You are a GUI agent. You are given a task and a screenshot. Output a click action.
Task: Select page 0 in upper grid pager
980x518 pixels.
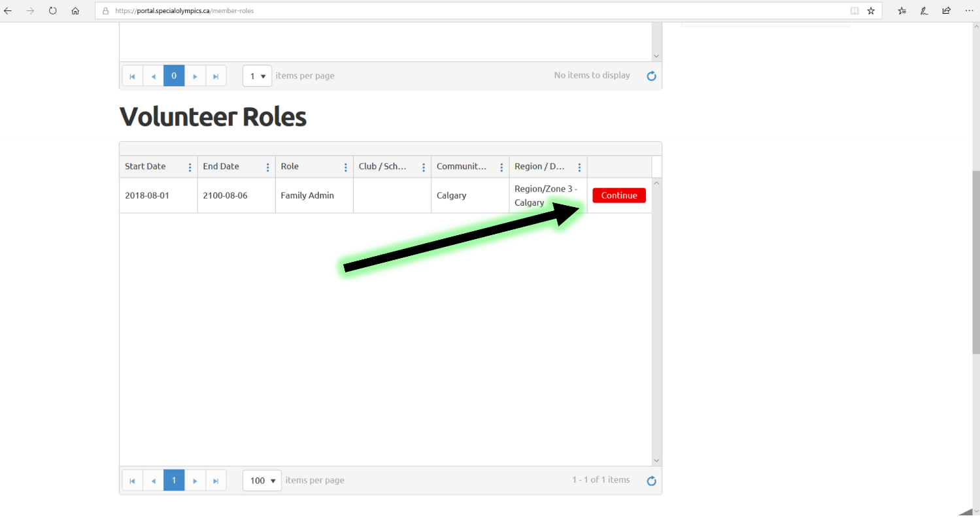point(174,76)
